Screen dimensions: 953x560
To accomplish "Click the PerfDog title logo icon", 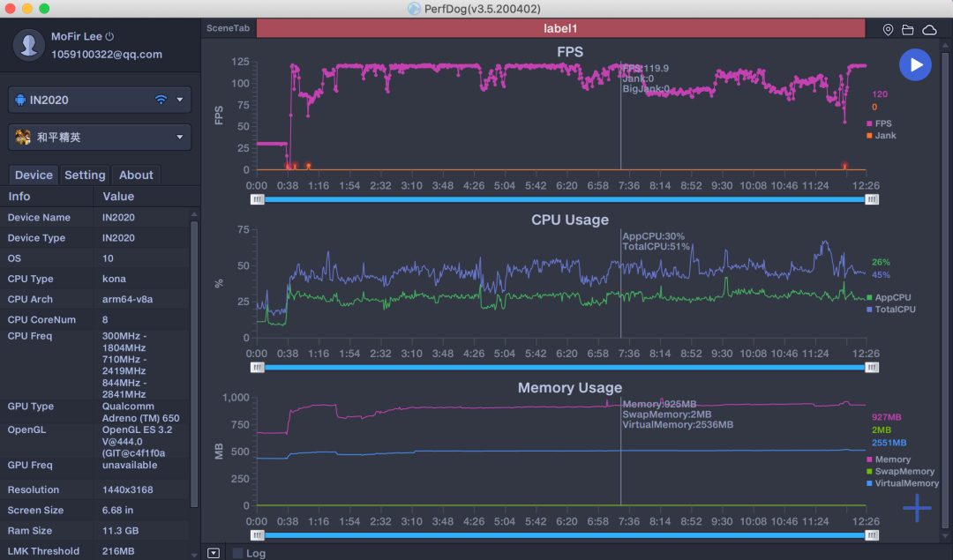I will click(414, 9).
